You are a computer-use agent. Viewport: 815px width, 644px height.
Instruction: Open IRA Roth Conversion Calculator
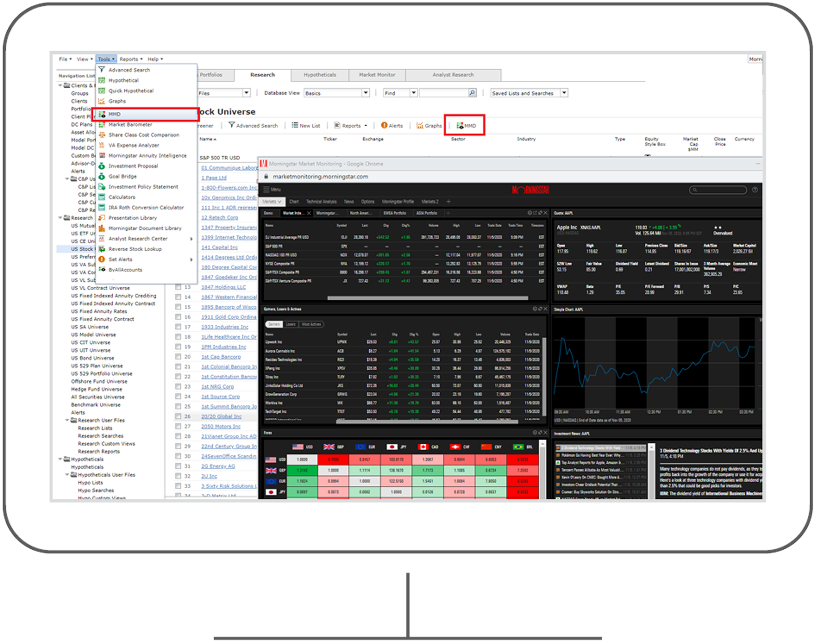pos(146,207)
